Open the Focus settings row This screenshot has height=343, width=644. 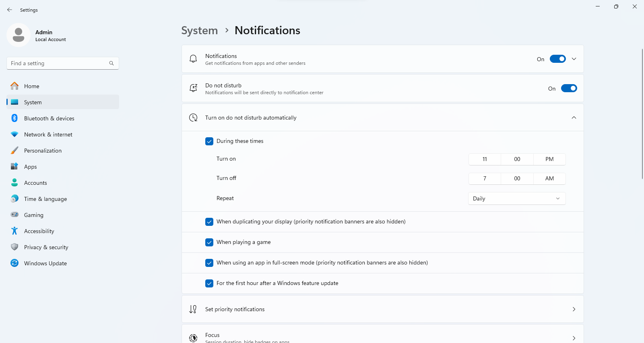pos(382,334)
